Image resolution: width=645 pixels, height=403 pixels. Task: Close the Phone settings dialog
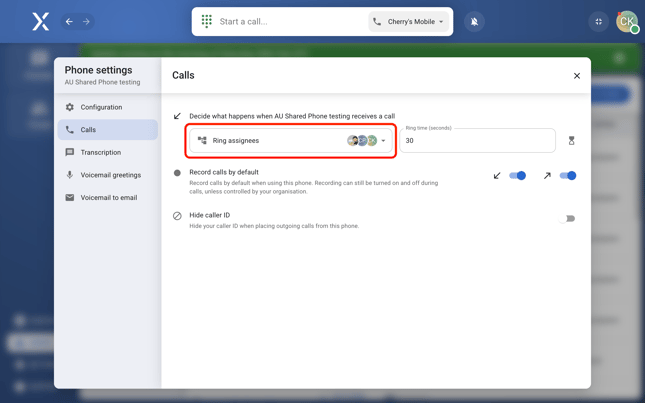[x=576, y=76]
